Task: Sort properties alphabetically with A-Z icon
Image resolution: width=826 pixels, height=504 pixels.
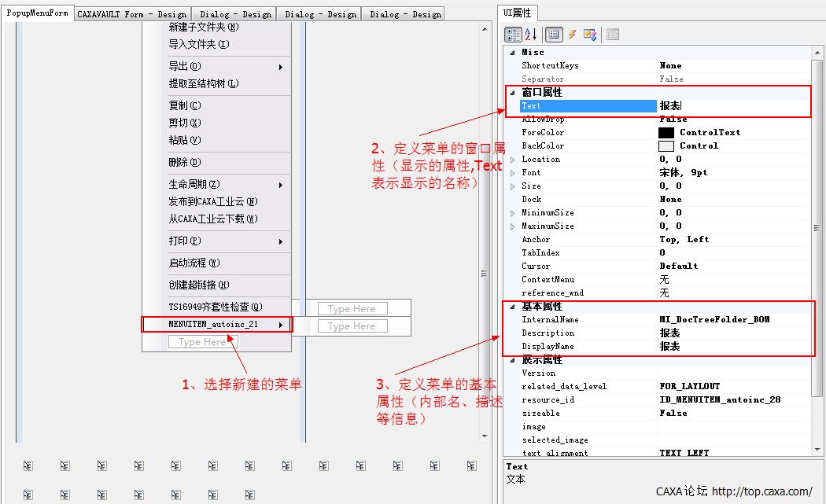Action: pos(530,35)
